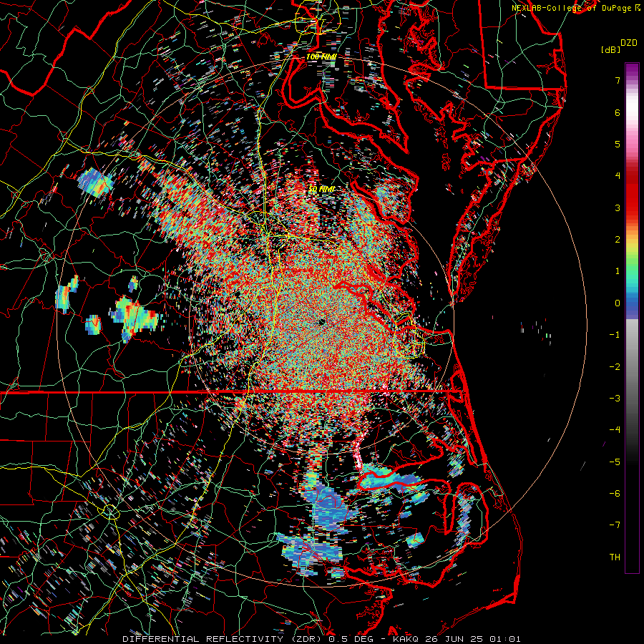Click the -1 value on color scale
644x644 pixels.
[615, 335]
